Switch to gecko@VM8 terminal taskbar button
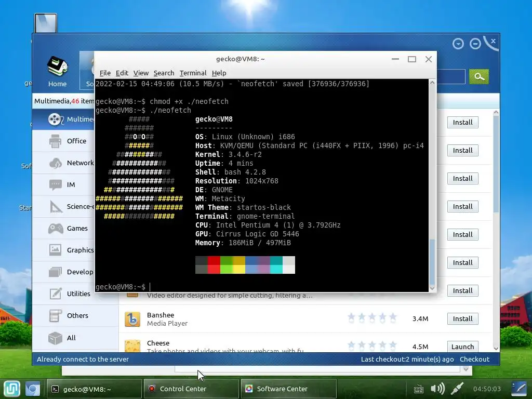This screenshot has width=532, height=399. click(94, 389)
